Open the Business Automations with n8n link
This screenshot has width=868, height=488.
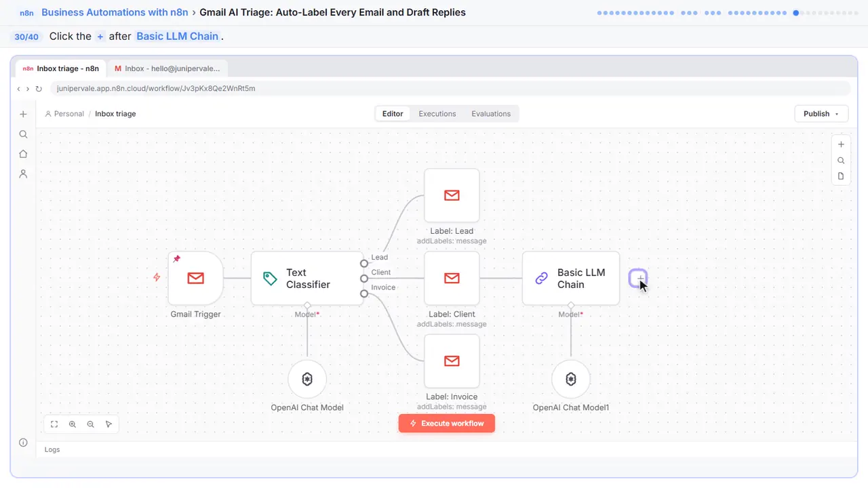point(115,12)
